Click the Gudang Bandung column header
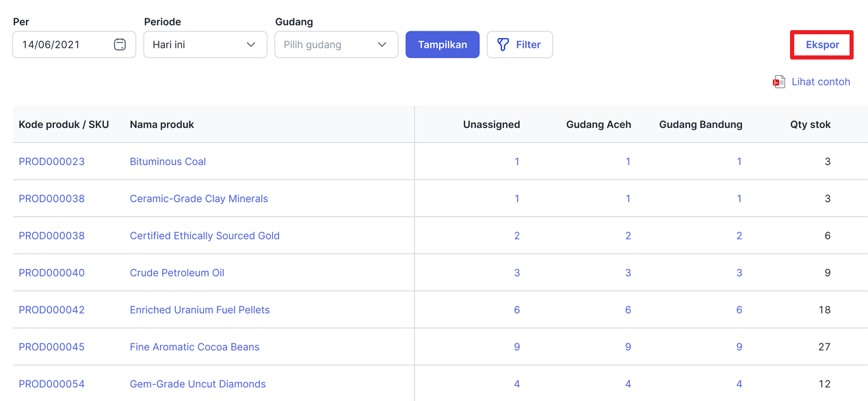 pyautogui.click(x=700, y=125)
